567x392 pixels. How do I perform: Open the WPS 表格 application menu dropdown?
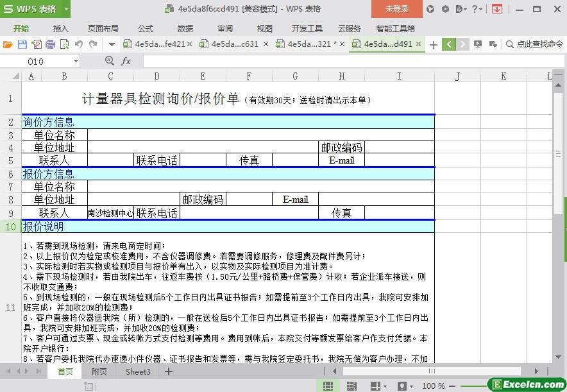63,9
